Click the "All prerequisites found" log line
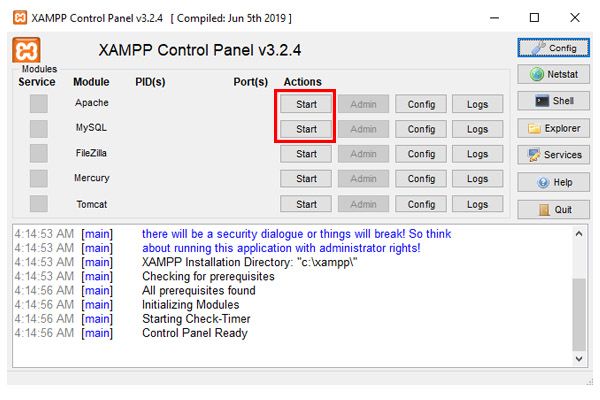 [199, 291]
